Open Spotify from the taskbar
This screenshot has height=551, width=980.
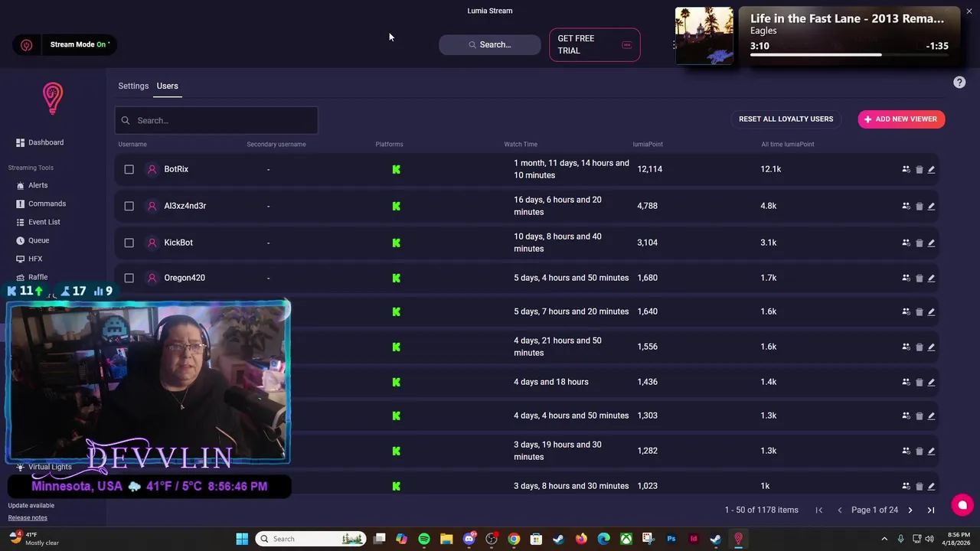pos(424,539)
